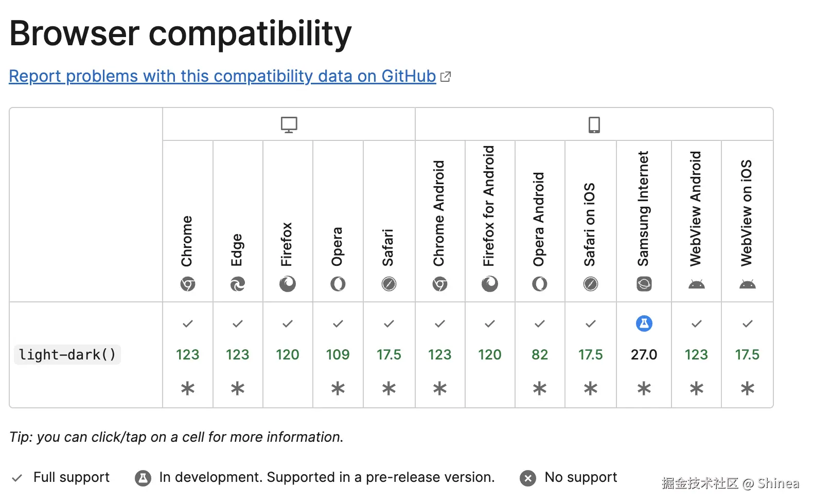Click the Samsung Internet browser logo
Image resolution: width=813 pixels, height=504 pixels.
[x=644, y=284]
